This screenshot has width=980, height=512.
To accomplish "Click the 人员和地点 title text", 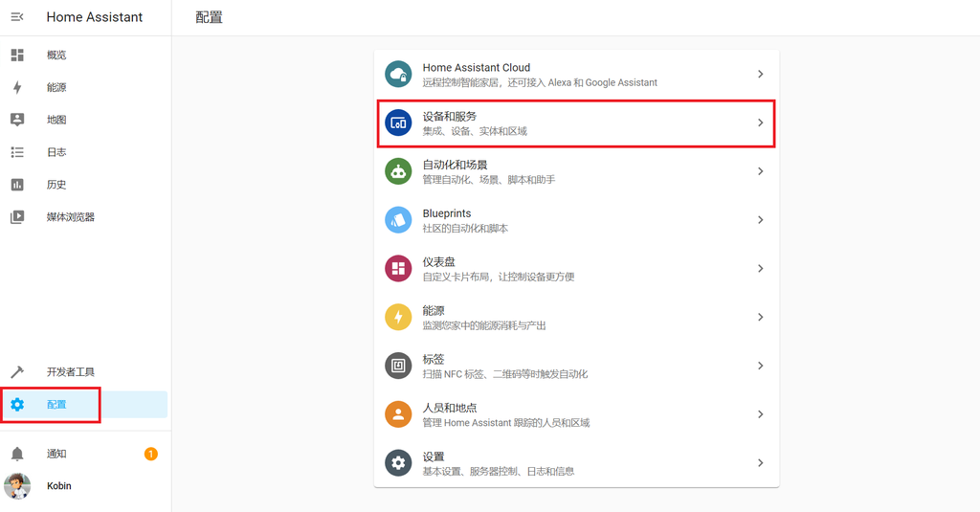I will [x=450, y=409].
